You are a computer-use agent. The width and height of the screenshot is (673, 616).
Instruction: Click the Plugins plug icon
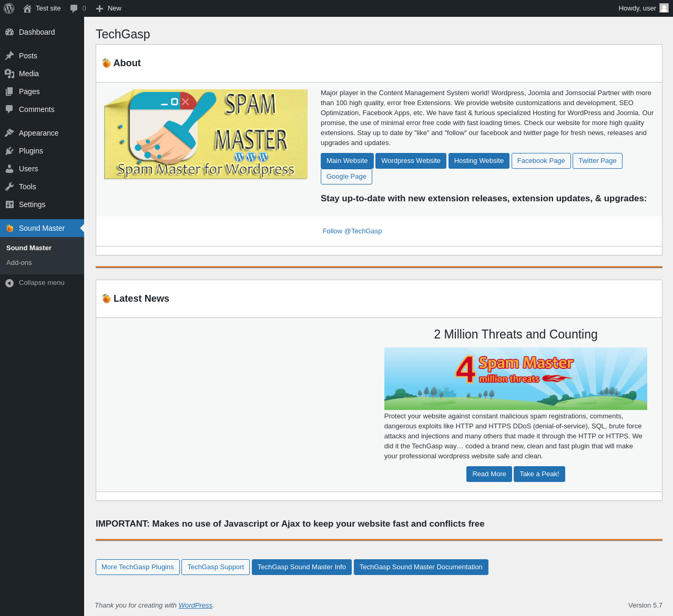9,151
